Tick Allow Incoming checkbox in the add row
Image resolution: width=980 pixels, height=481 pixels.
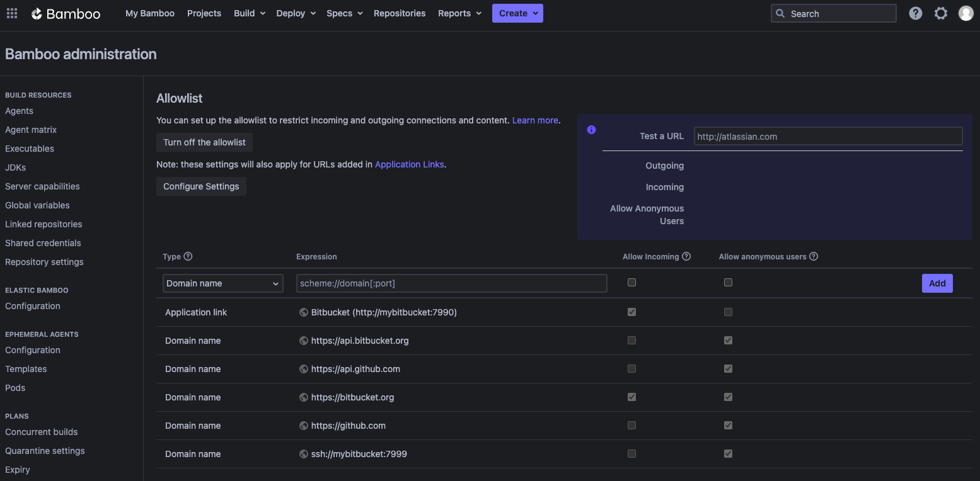click(x=631, y=283)
